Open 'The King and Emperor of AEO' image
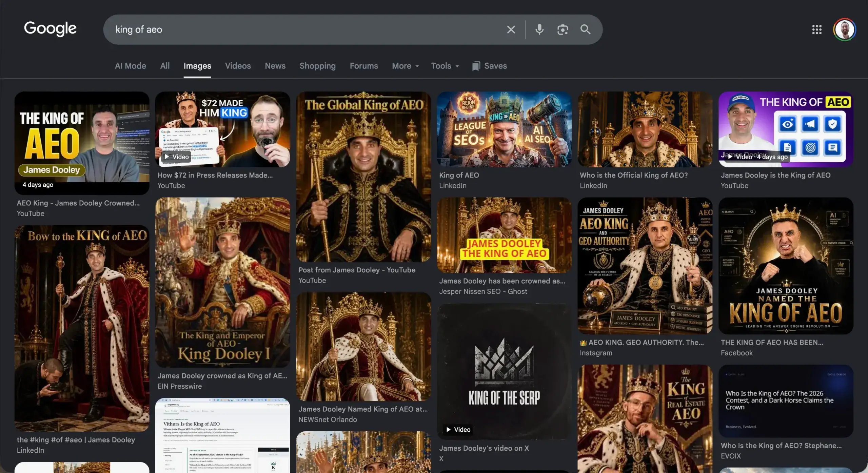 pyautogui.click(x=222, y=283)
